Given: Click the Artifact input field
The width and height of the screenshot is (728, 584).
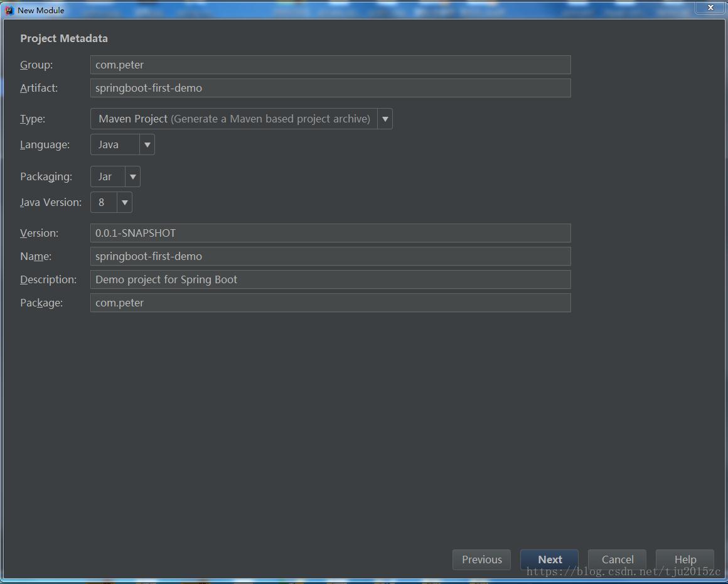Looking at the screenshot, I should [330, 88].
